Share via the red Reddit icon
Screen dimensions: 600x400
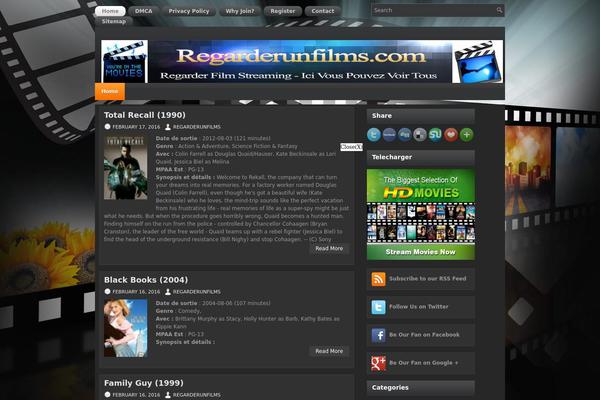(x=451, y=135)
